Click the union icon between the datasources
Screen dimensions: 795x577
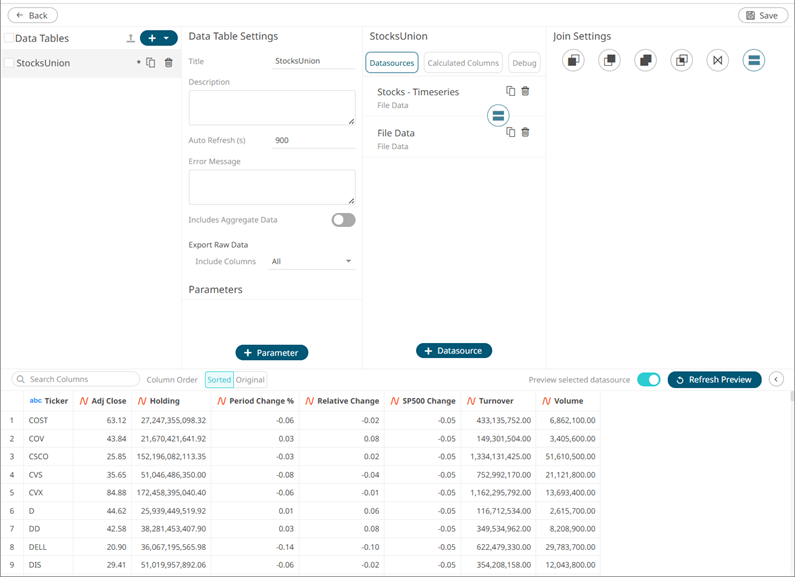click(x=498, y=116)
